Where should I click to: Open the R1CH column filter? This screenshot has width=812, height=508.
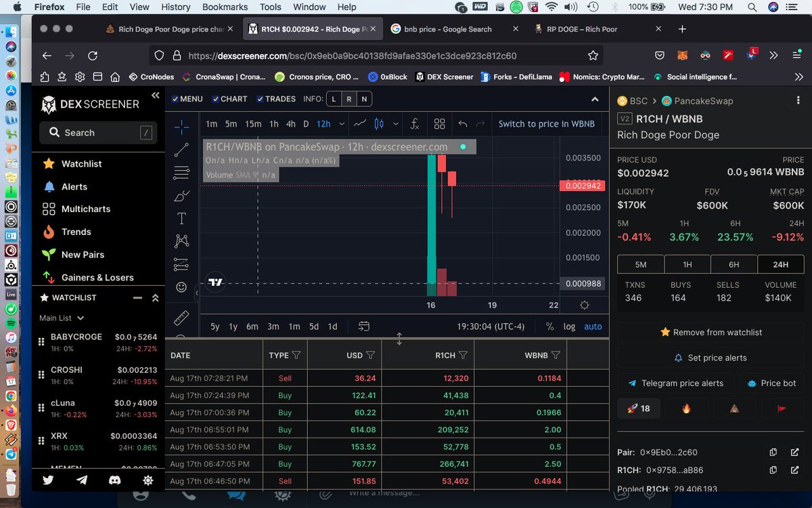click(x=463, y=355)
